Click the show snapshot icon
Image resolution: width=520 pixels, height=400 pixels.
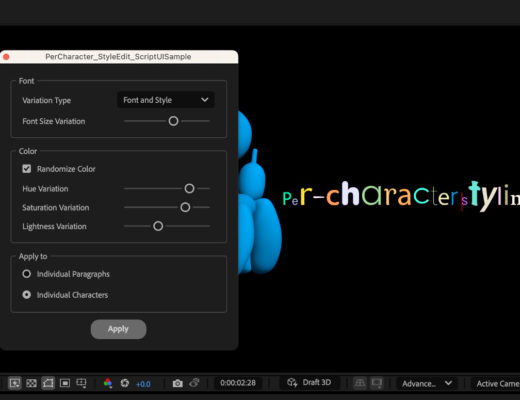point(194,383)
